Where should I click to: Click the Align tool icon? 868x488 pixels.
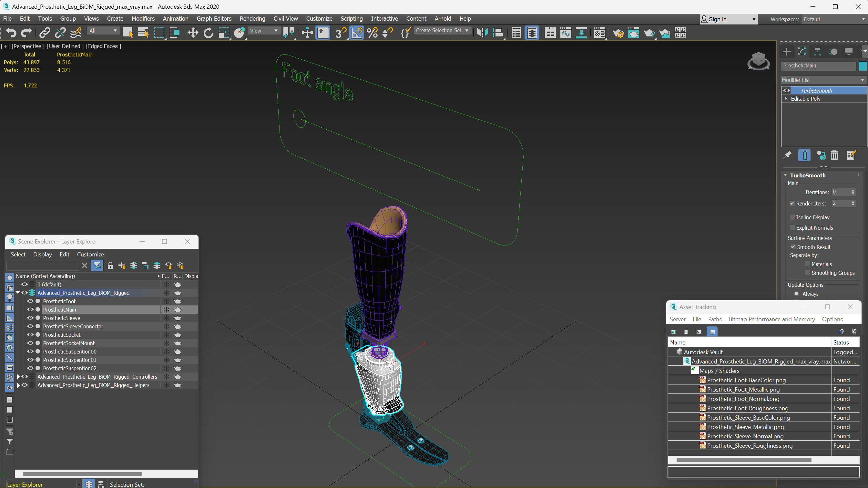[498, 33]
